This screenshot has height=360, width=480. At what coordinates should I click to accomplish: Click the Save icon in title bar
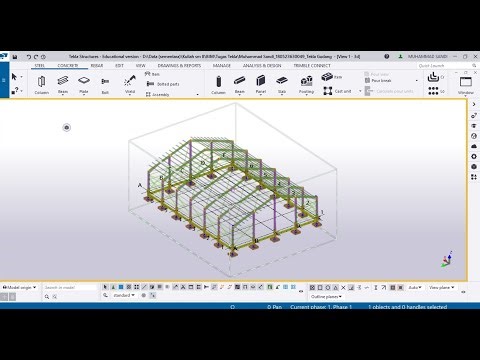click(15, 57)
